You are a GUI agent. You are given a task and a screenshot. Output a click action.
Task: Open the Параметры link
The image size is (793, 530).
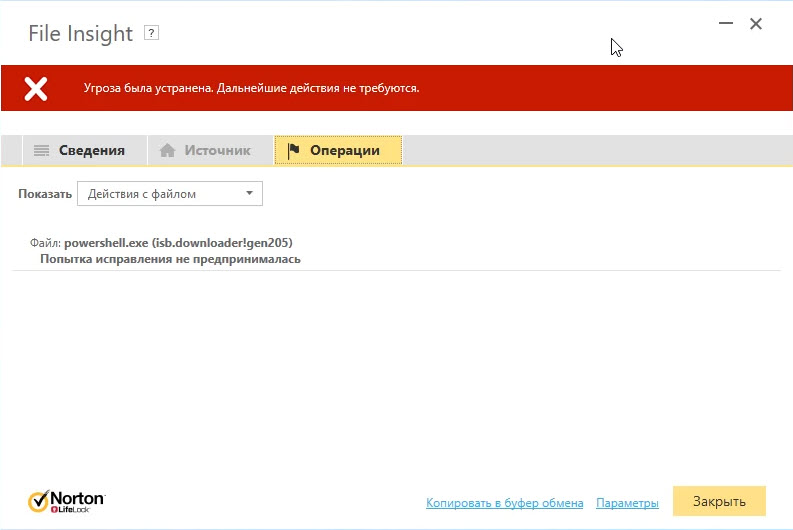pos(627,503)
